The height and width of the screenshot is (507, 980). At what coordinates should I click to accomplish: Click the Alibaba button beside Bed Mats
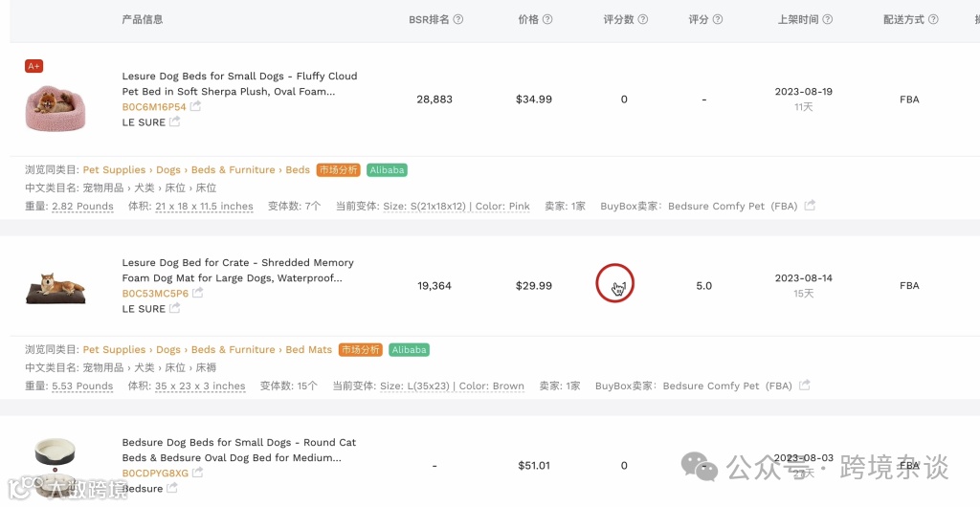[x=409, y=350]
